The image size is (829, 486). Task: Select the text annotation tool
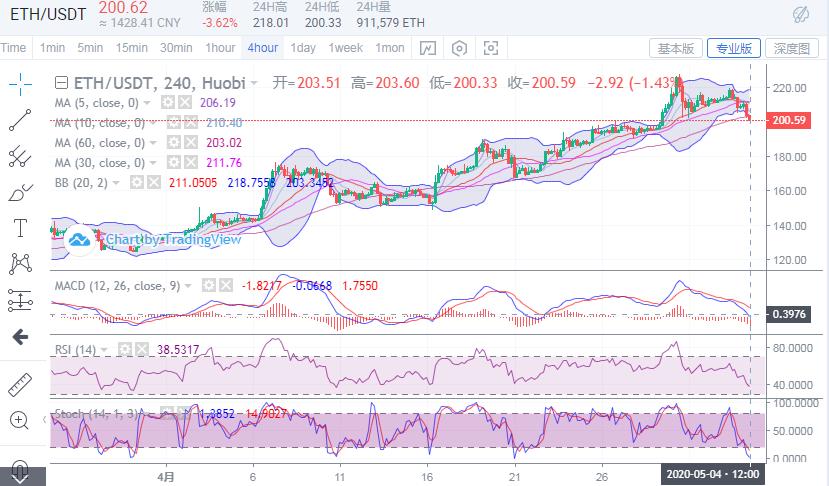19,228
